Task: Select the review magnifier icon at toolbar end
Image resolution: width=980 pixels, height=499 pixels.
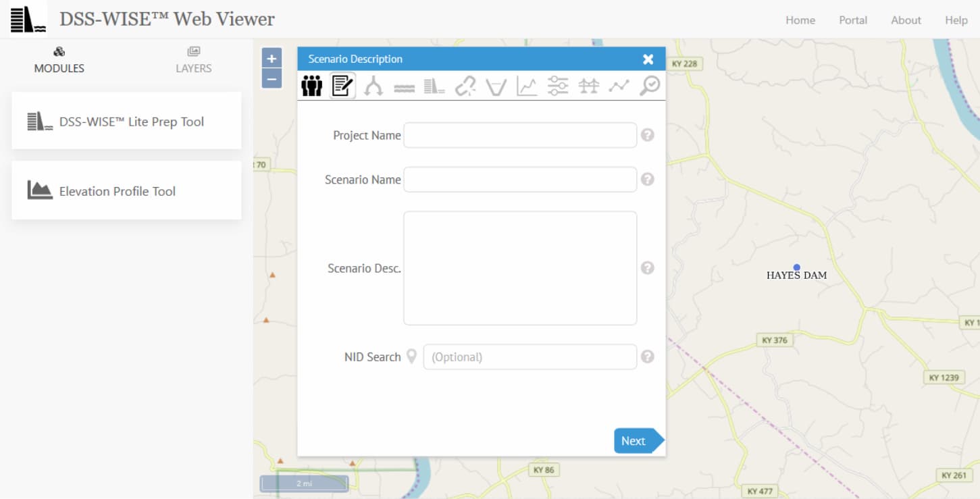Action: coord(649,85)
